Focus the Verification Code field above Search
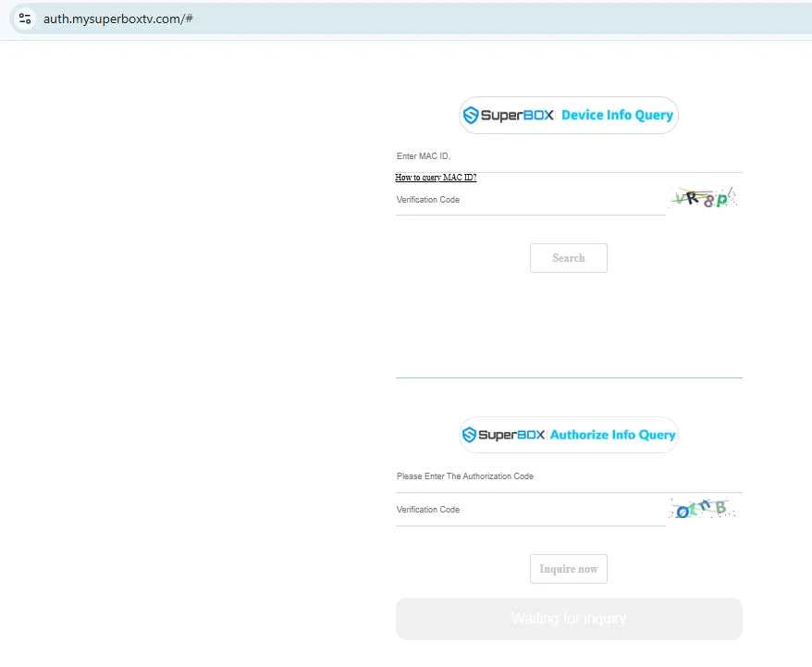 click(530, 200)
